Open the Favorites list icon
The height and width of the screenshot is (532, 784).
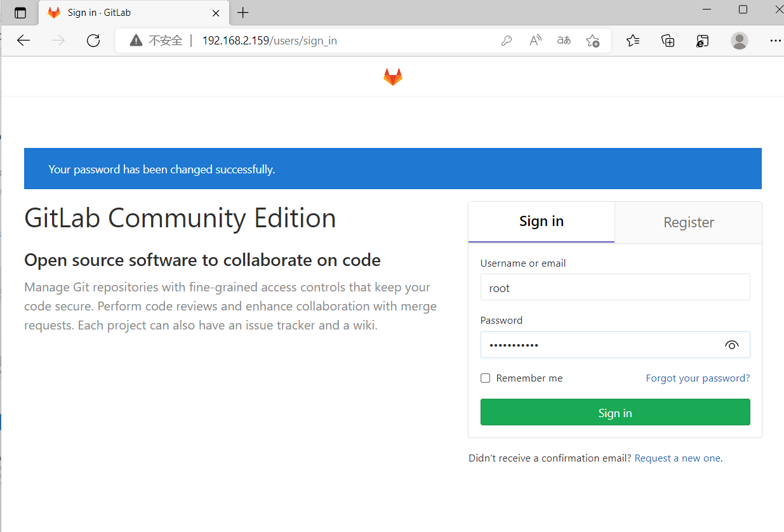point(633,41)
